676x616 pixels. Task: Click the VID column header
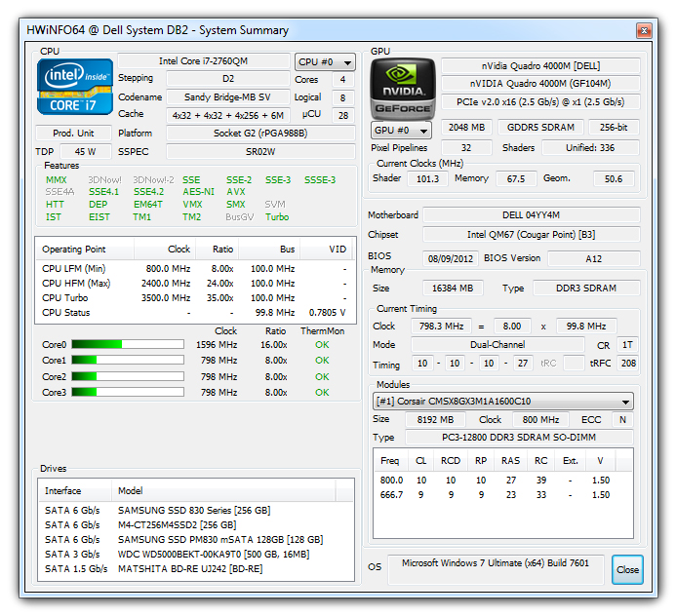pyautogui.click(x=327, y=249)
